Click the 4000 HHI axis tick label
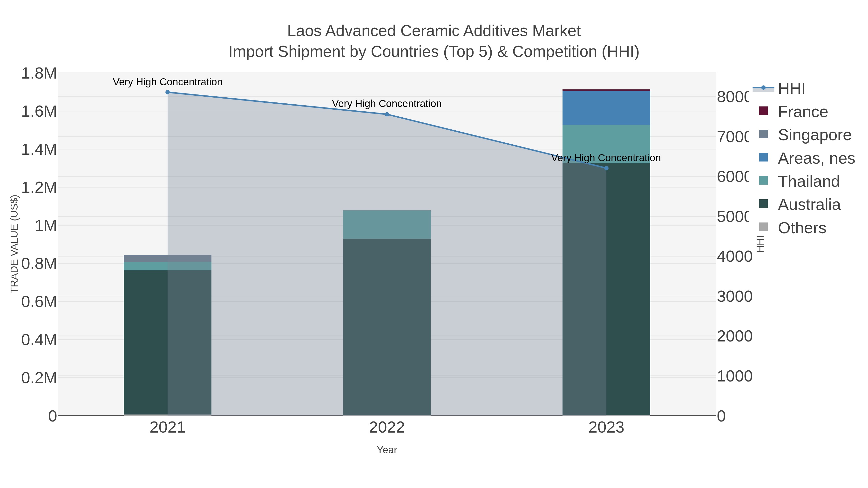The height and width of the screenshot is (488, 868). click(735, 257)
